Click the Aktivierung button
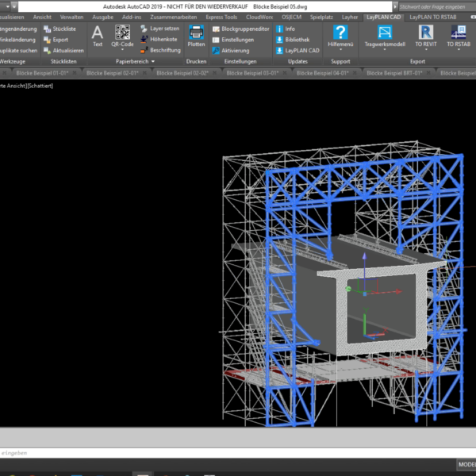The image size is (476, 476). pyautogui.click(x=235, y=50)
